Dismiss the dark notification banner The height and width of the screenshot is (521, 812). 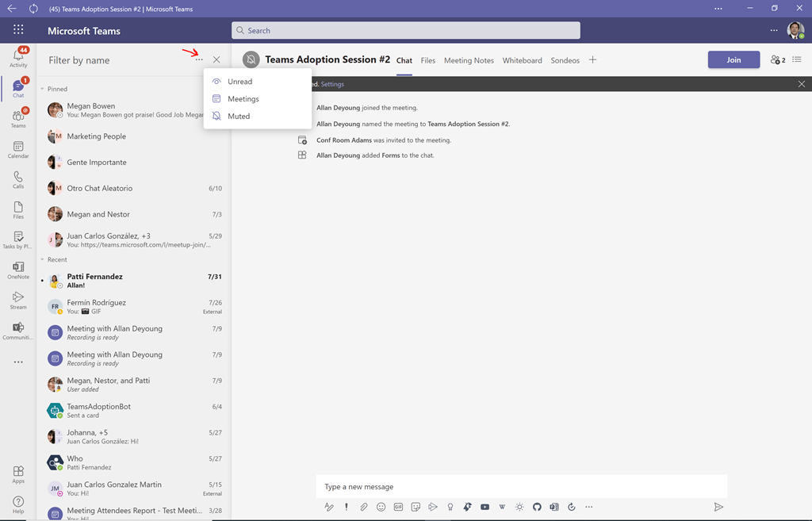click(x=801, y=84)
